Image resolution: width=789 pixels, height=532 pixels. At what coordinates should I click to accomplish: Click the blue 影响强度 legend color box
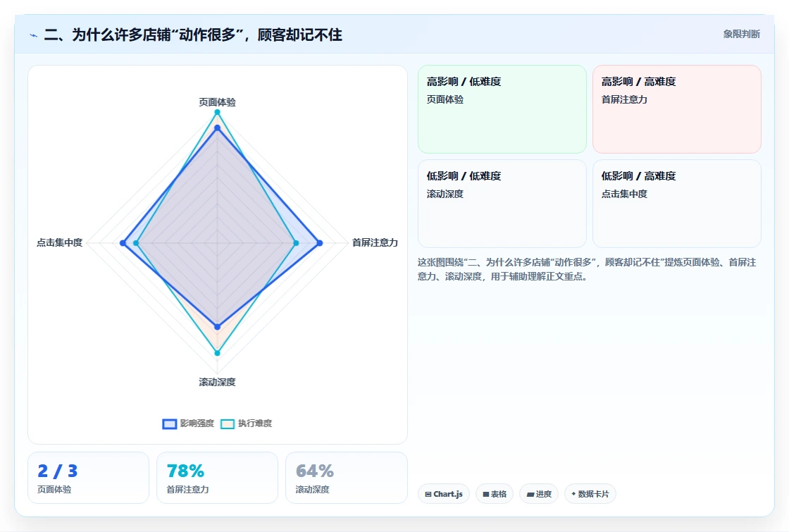point(170,423)
